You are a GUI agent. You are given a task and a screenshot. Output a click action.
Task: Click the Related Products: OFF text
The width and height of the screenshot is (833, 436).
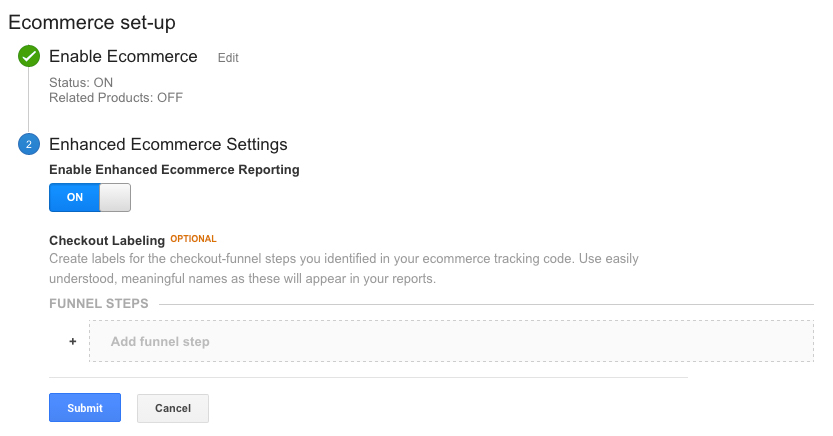(116, 98)
